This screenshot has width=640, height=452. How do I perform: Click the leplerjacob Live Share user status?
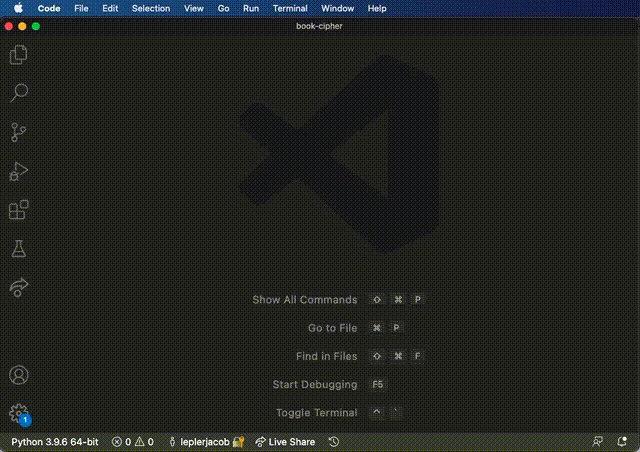[x=206, y=442]
